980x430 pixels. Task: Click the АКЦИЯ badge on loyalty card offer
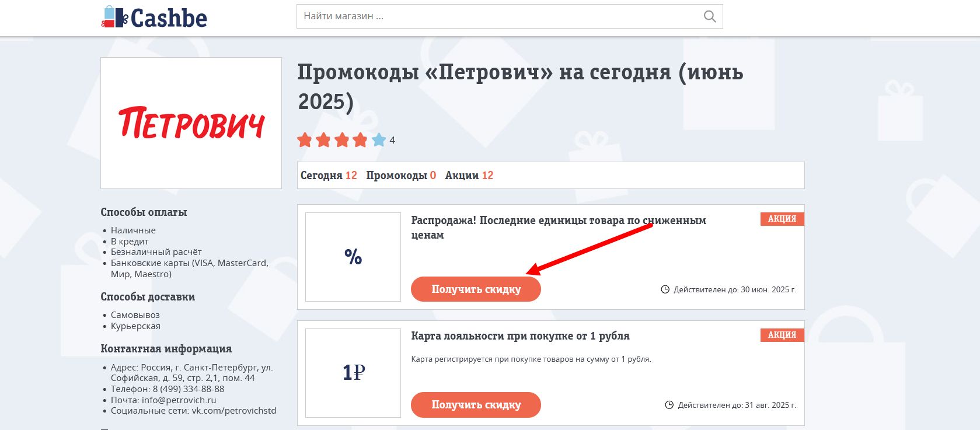(782, 335)
